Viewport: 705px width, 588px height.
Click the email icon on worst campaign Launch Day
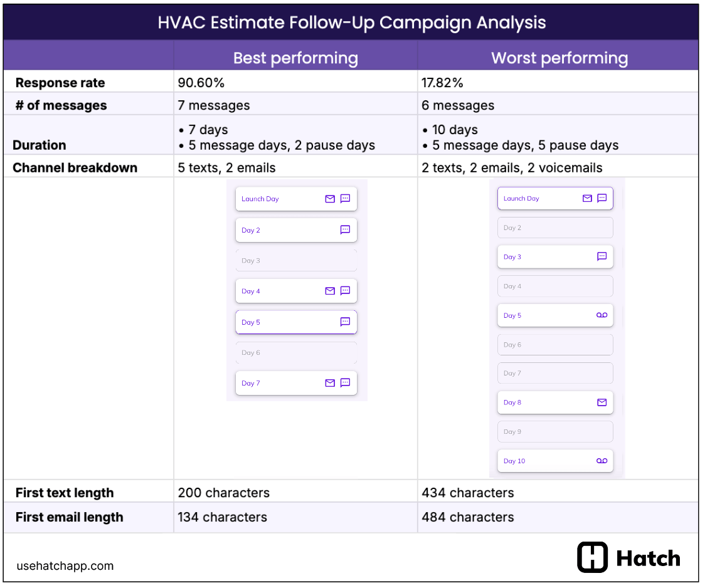[x=587, y=198]
